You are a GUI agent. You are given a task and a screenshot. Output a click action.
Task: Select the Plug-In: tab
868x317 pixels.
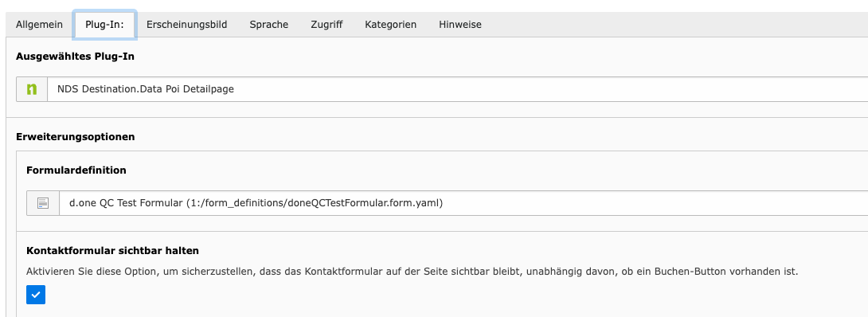(x=104, y=25)
